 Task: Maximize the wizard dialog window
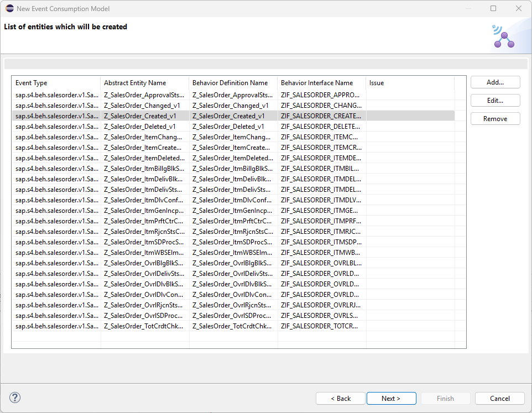pyautogui.click(x=493, y=9)
